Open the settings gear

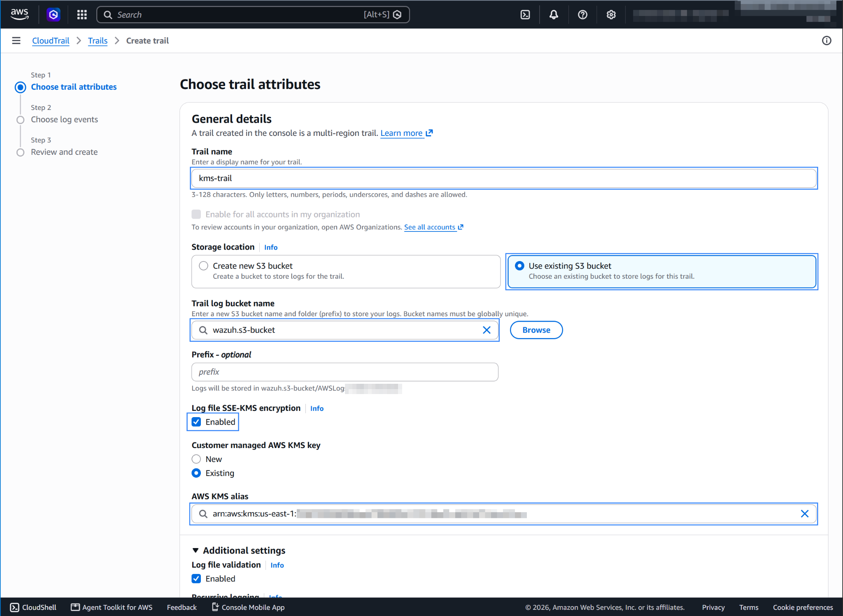611,15
